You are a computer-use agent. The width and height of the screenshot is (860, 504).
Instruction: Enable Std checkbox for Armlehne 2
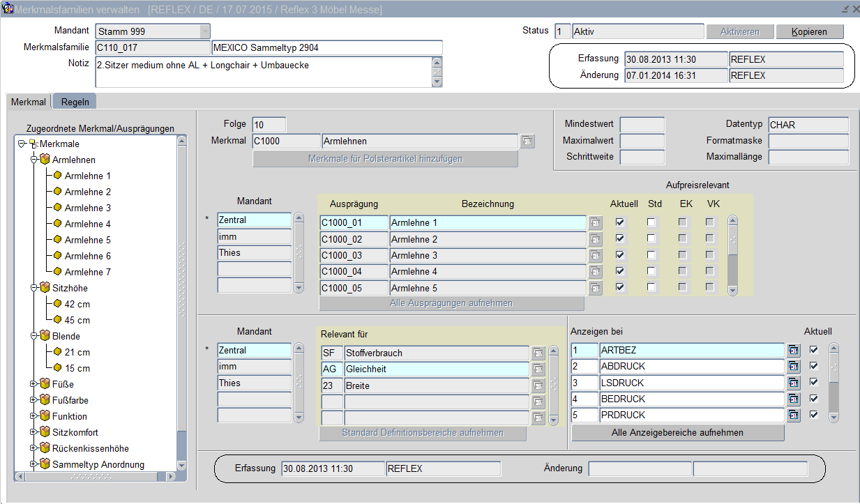[651, 239]
